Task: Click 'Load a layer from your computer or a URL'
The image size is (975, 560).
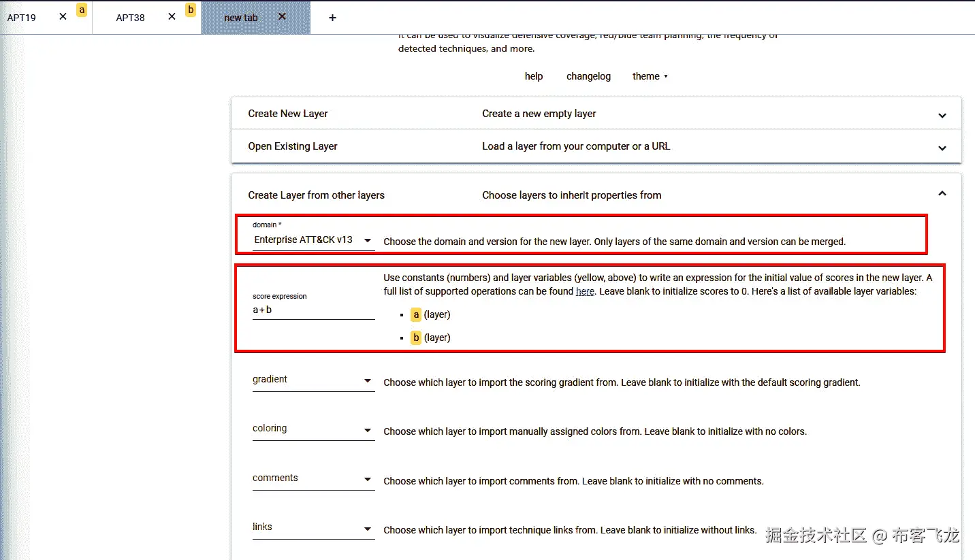Action: pyautogui.click(x=576, y=146)
